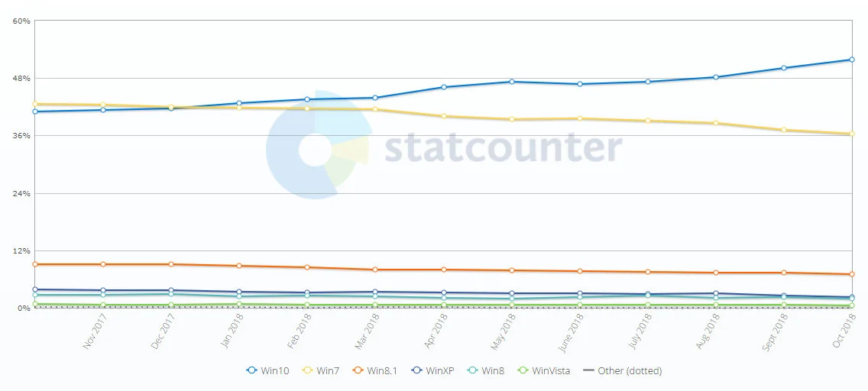
Task: Select the Win7 data point at Oct 2018
Action: [852, 134]
